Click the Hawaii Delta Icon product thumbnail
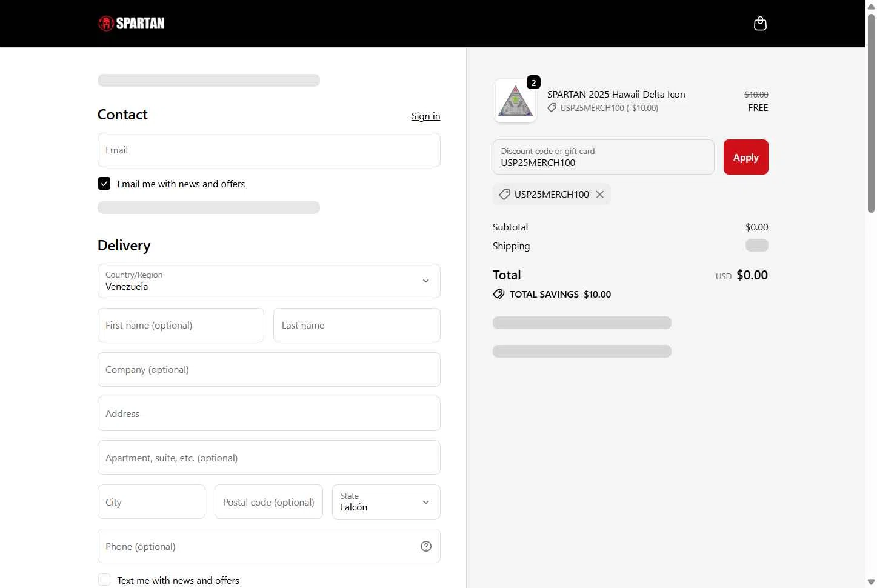This screenshot has width=877, height=588. (515, 101)
